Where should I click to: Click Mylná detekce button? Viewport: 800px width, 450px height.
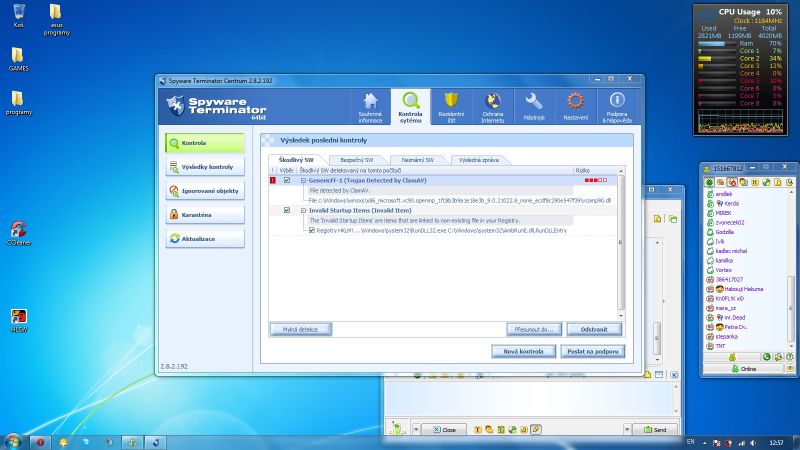pyautogui.click(x=301, y=330)
